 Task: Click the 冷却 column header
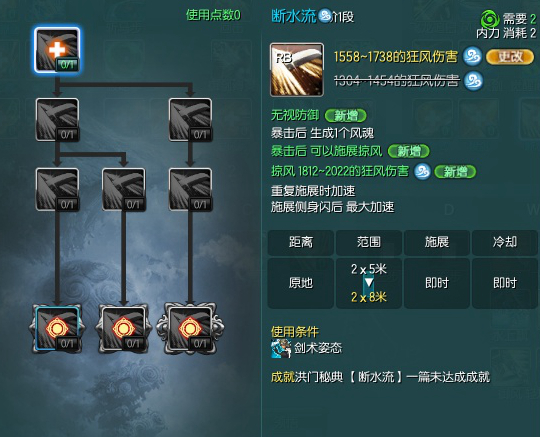505,242
